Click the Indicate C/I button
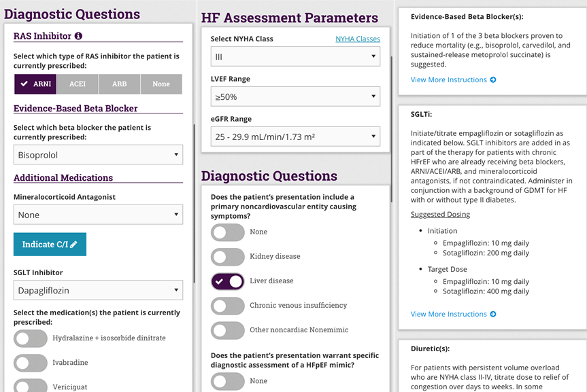587x392 pixels. click(50, 245)
